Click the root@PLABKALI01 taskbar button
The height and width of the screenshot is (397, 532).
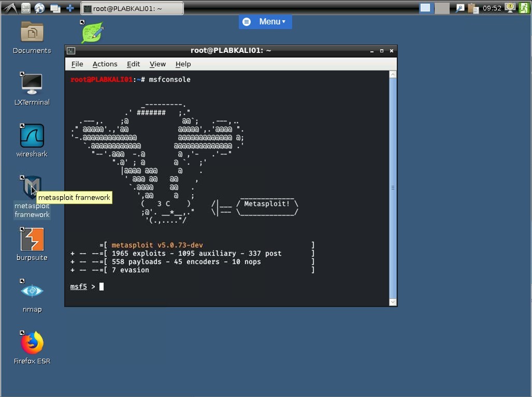click(132, 8)
